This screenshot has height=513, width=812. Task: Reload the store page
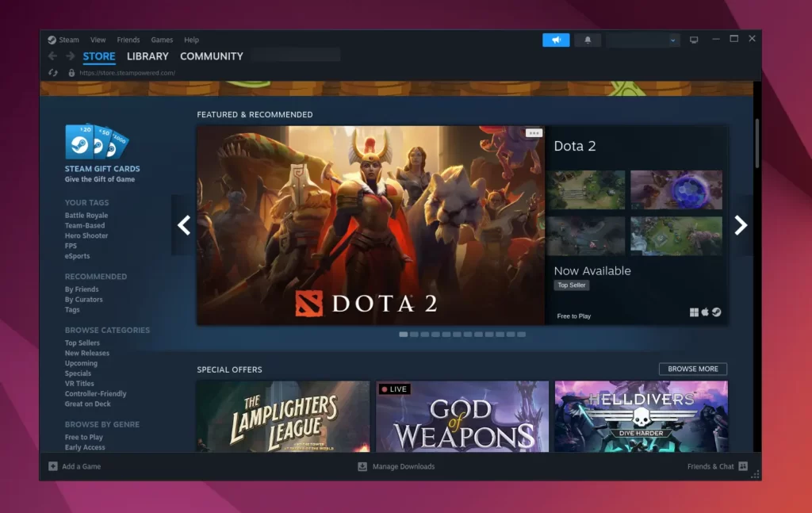tap(53, 73)
